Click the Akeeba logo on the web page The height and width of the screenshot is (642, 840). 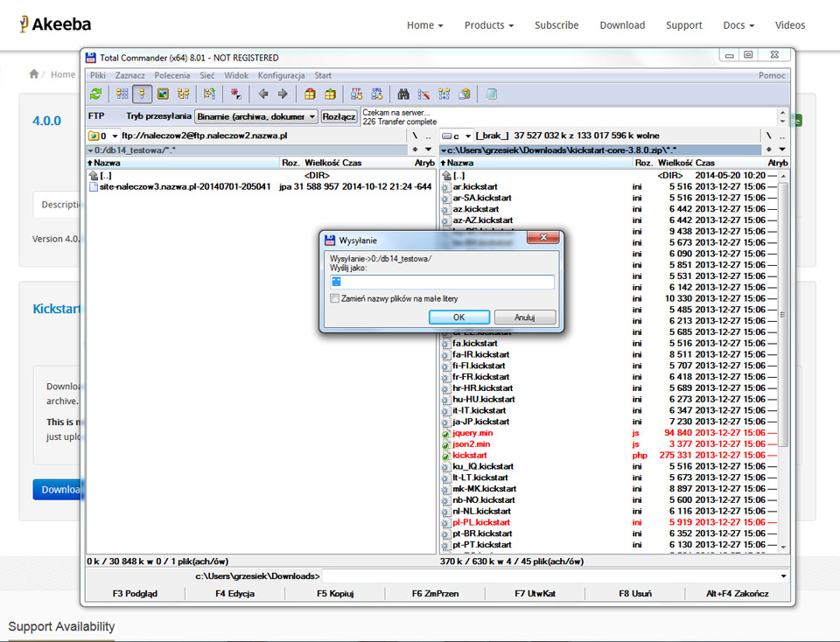coord(55,24)
